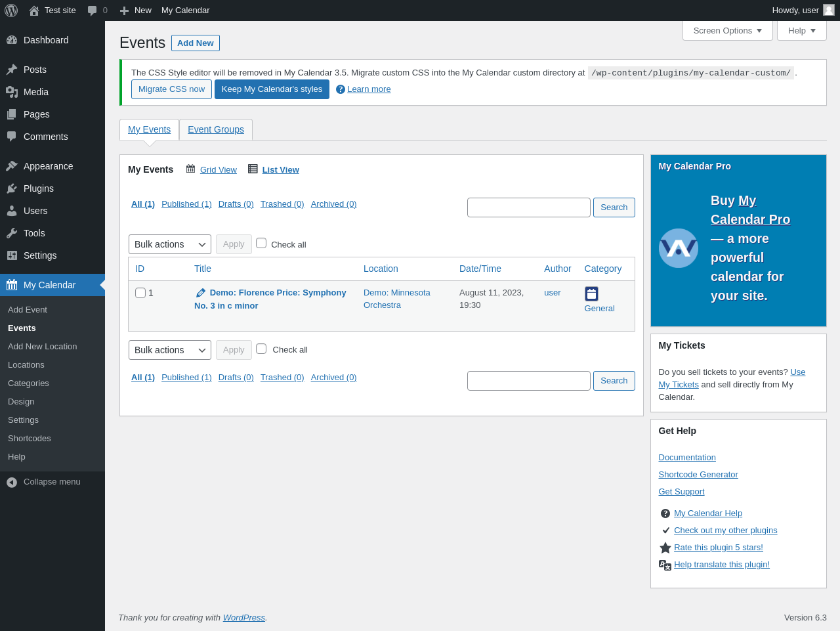Select the checkbox for event ID 1
The height and width of the screenshot is (631, 840).
tap(140, 293)
